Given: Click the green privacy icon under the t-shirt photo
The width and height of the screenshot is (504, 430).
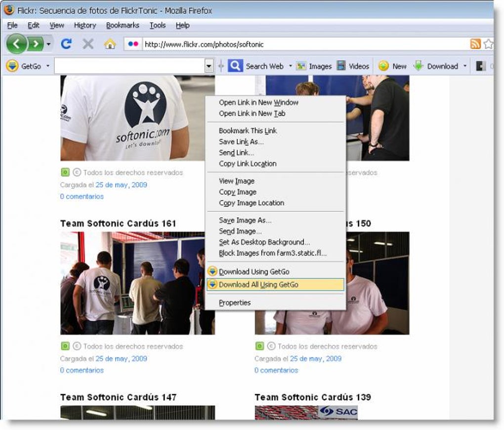Looking at the screenshot, I should point(65,172).
